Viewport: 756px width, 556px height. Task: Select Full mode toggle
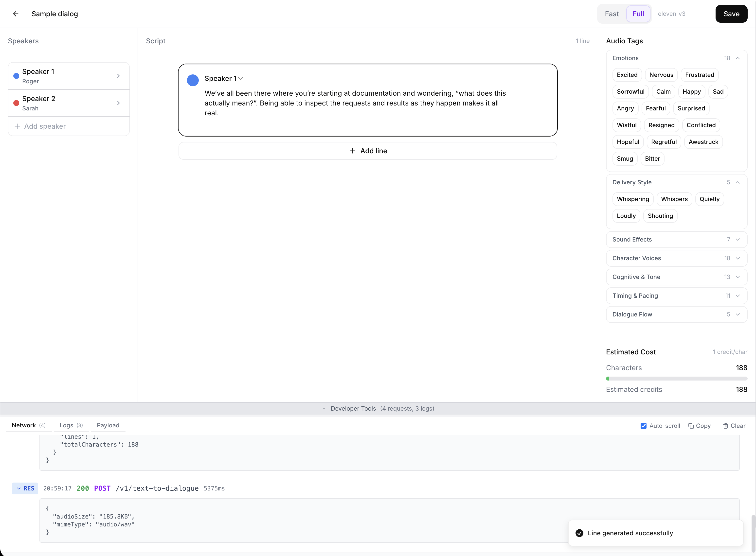(x=638, y=14)
